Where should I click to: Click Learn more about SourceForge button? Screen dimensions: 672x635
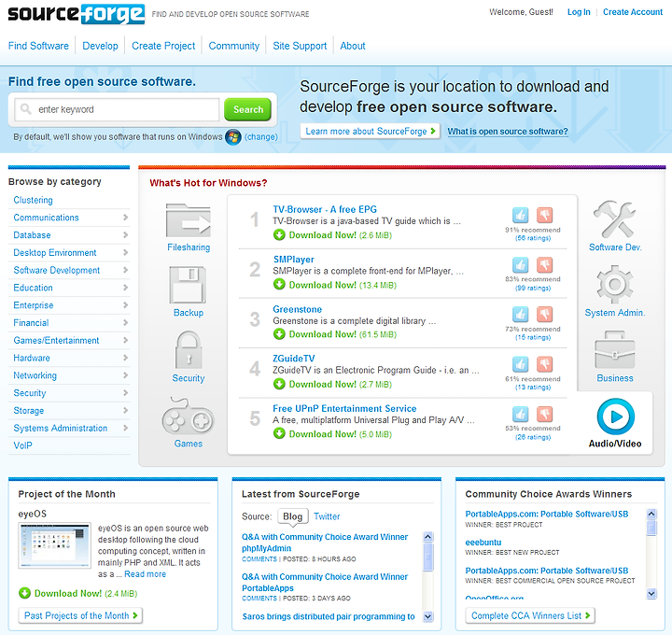pyautogui.click(x=370, y=131)
